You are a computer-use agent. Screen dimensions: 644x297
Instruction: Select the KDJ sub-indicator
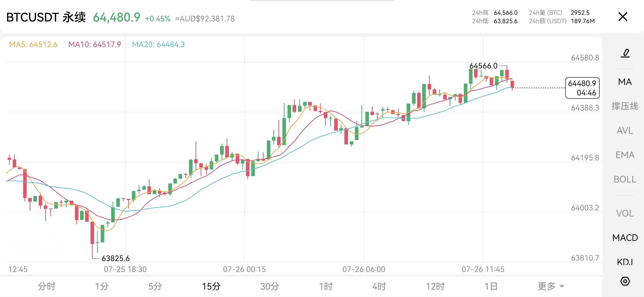(625, 261)
